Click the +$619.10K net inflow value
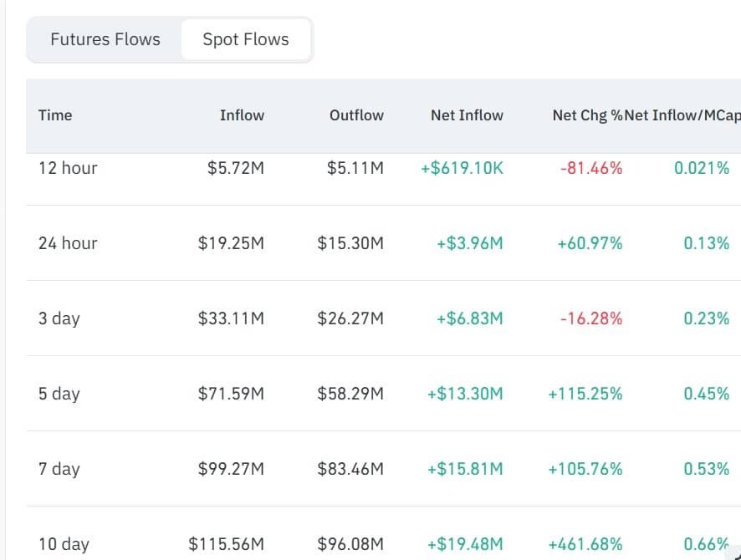 (x=462, y=168)
